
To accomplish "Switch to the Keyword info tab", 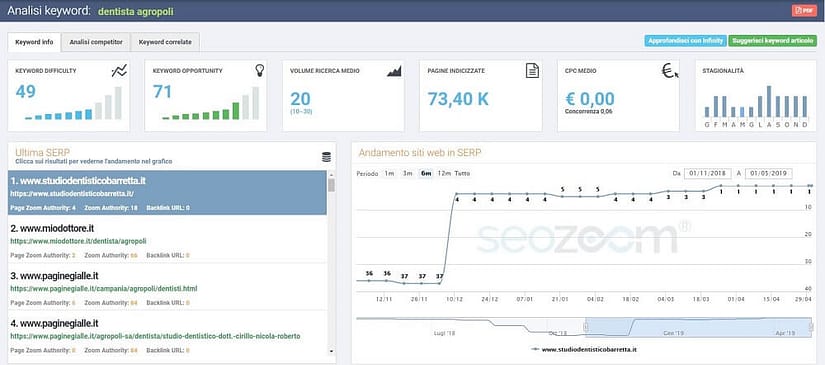I will point(34,42).
